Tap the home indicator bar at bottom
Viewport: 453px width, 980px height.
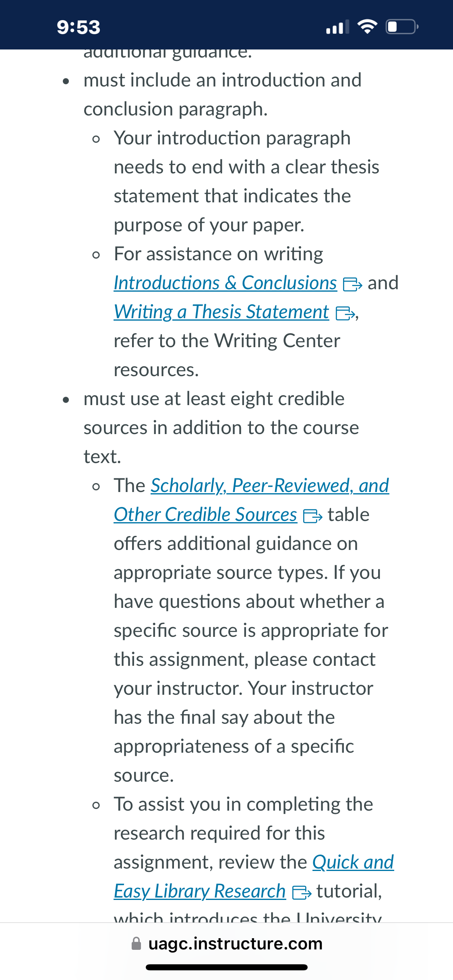click(x=227, y=967)
